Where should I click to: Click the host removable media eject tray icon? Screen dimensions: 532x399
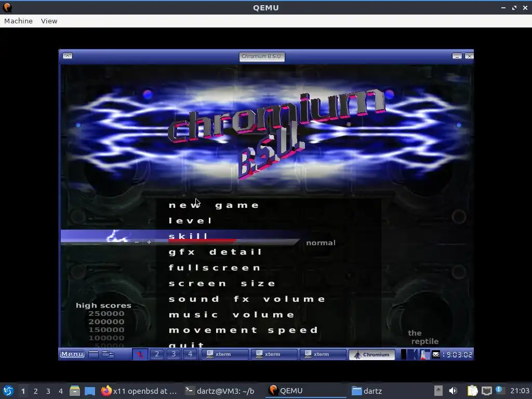[x=438, y=391]
